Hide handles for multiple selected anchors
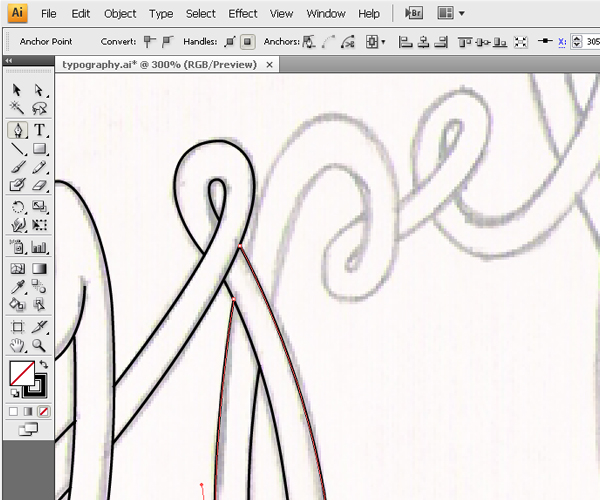This screenshot has height=500, width=600. pos(248,41)
